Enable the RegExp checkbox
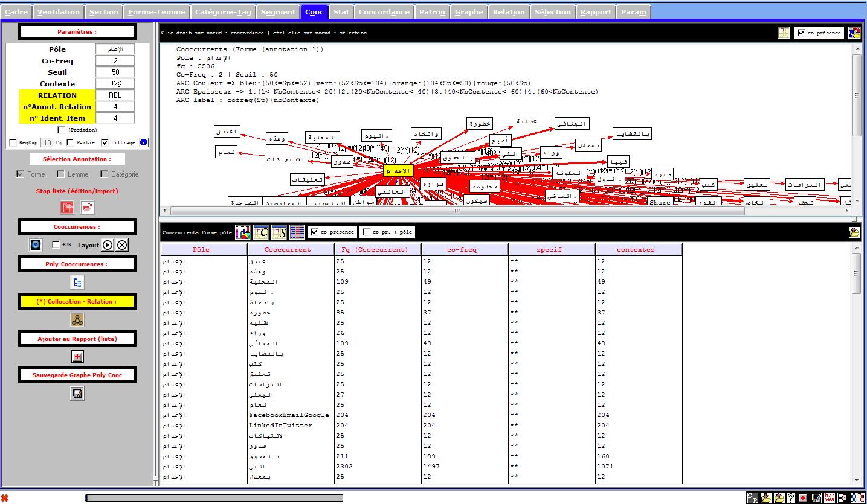The height and width of the screenshot is (504, 867). (13, 142)
